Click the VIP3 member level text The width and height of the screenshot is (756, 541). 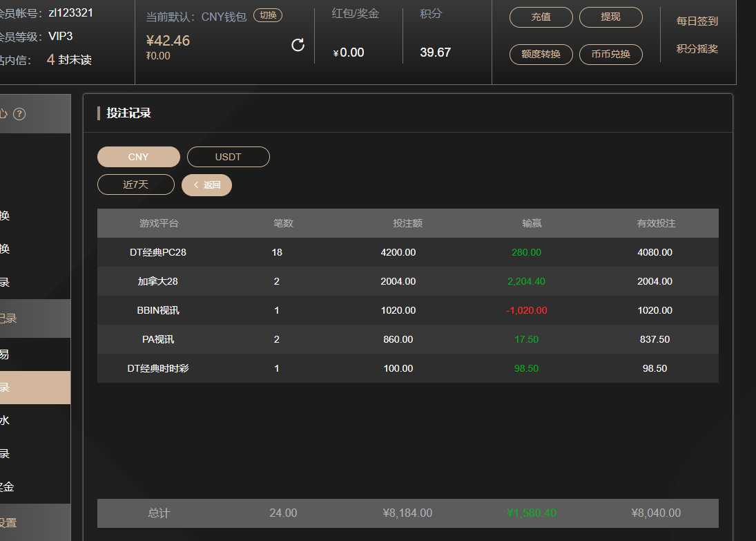point(61,36)
